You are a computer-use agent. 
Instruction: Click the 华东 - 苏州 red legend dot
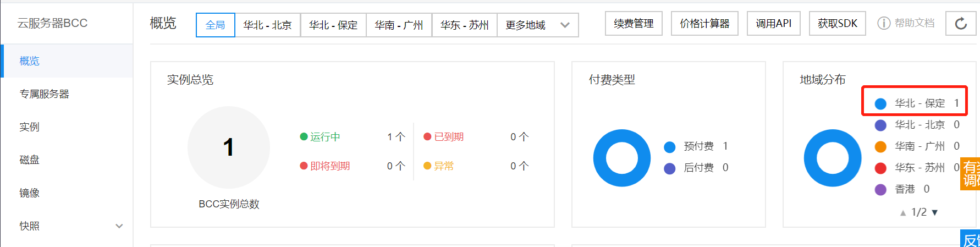880,168
